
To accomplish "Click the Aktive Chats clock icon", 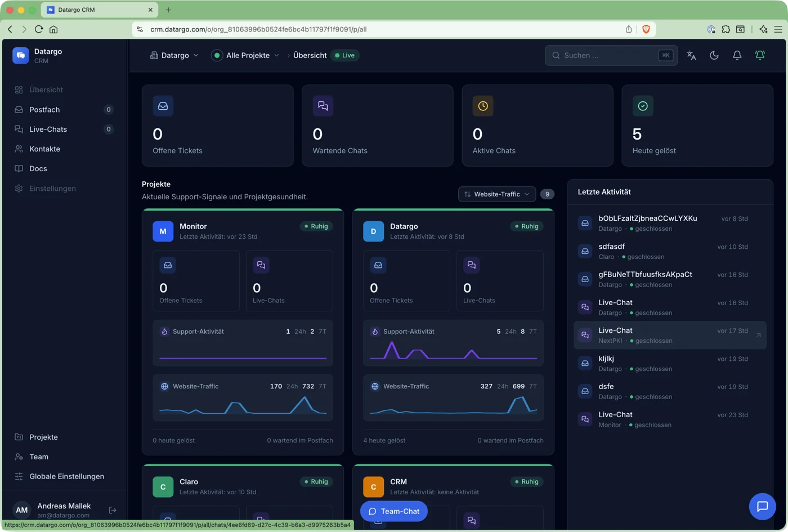I will (x=483, y=106).
